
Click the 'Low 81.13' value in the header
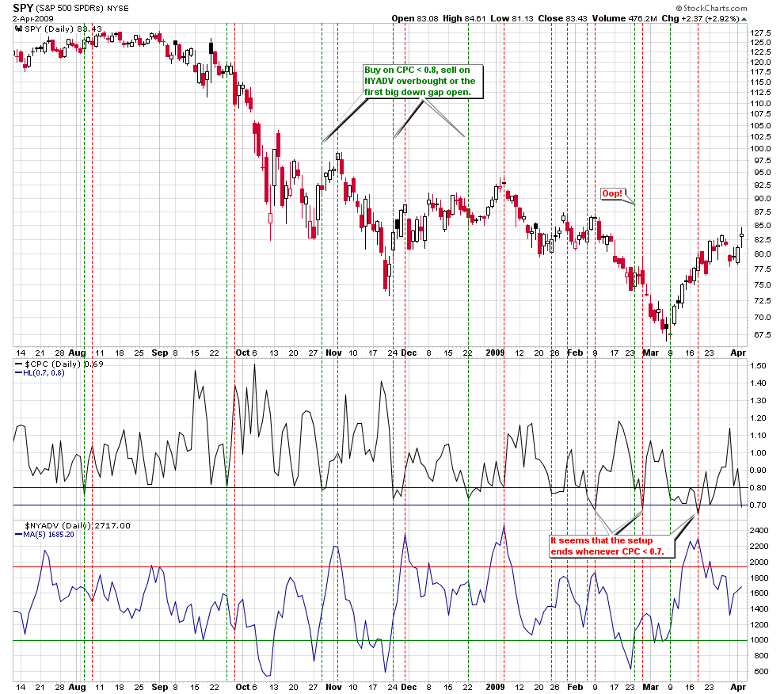click(512, 18)
